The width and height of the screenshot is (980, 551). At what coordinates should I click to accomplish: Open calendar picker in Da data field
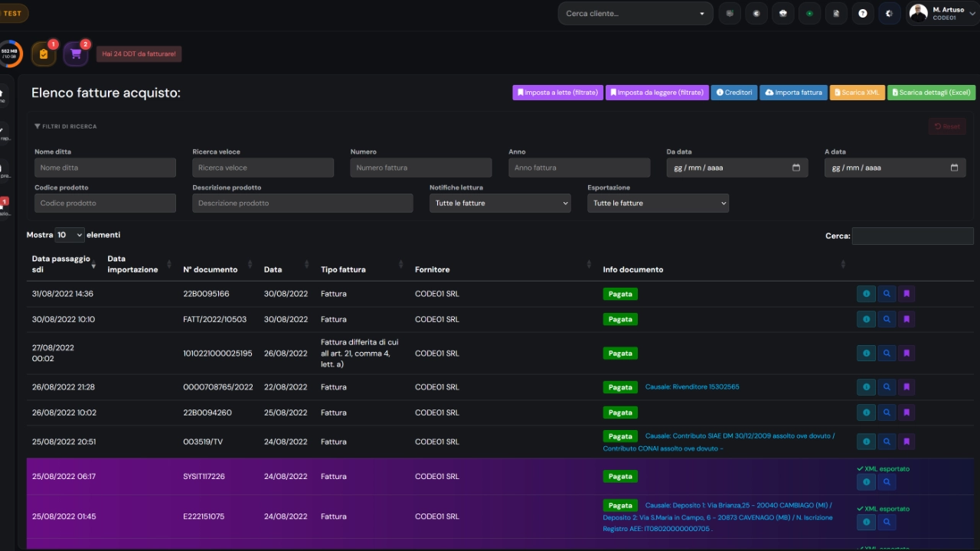pos(796,168)
